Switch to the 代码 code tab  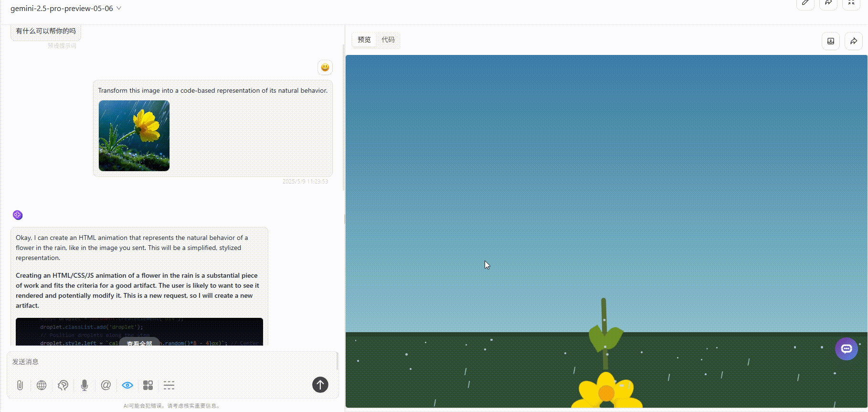[x=388, y=40]
